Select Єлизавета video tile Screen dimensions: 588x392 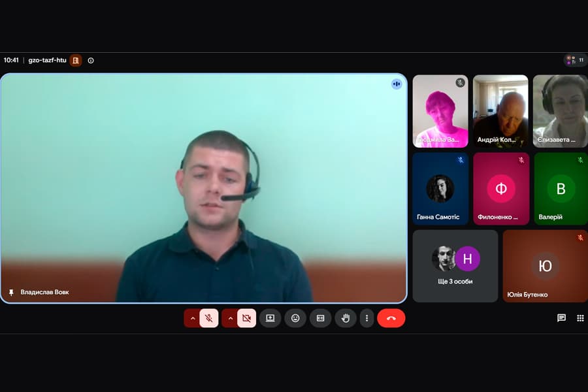pos(561,111)
